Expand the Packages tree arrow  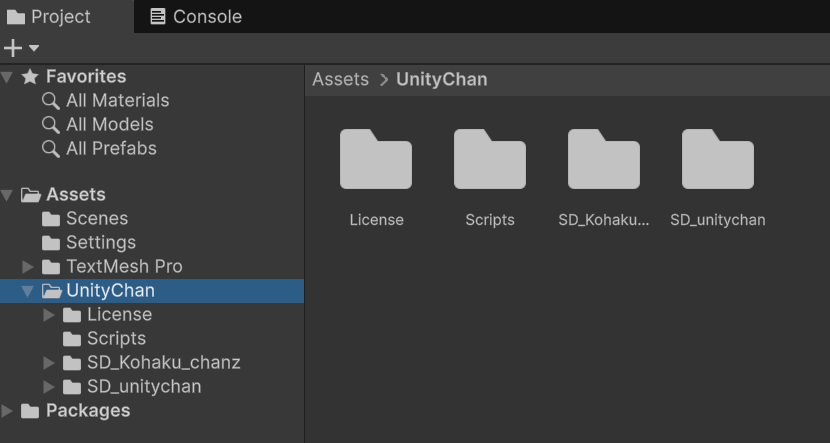click(x=8, y=411)
